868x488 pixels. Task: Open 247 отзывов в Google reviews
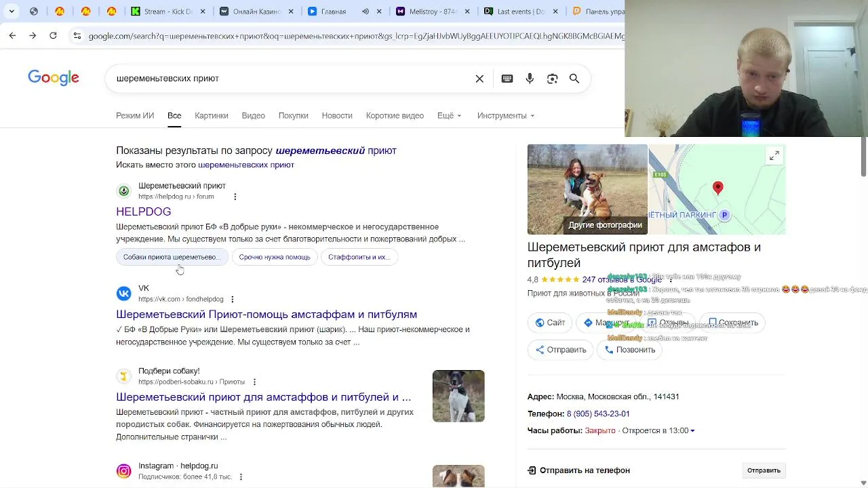point(622,279)
